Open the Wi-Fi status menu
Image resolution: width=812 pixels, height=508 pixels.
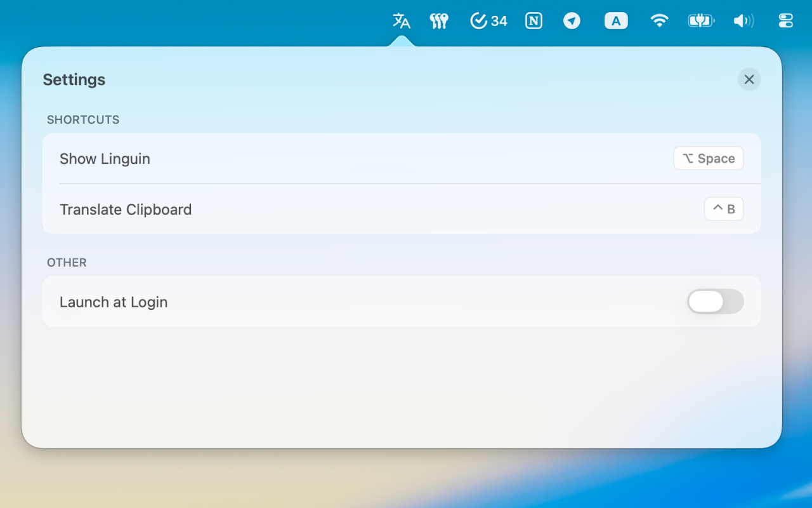tap(659, 20)
